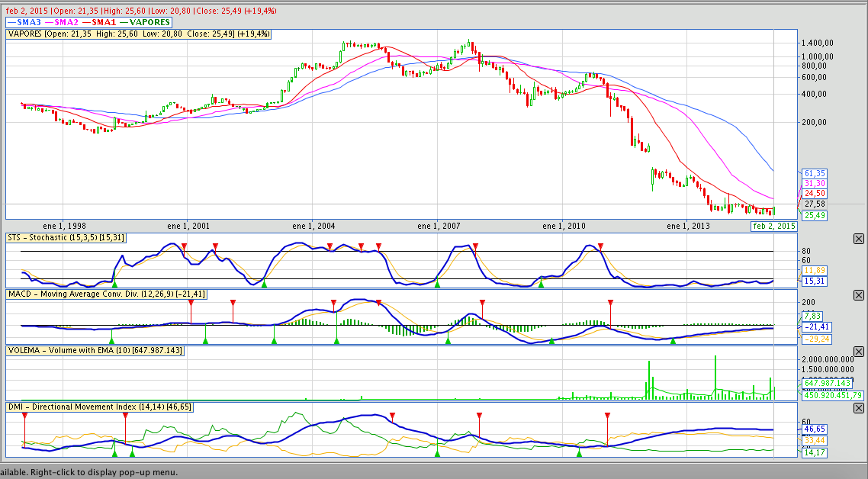
Task: Close the VOLEMA volume panel
Action: click(x=858, y=351)
